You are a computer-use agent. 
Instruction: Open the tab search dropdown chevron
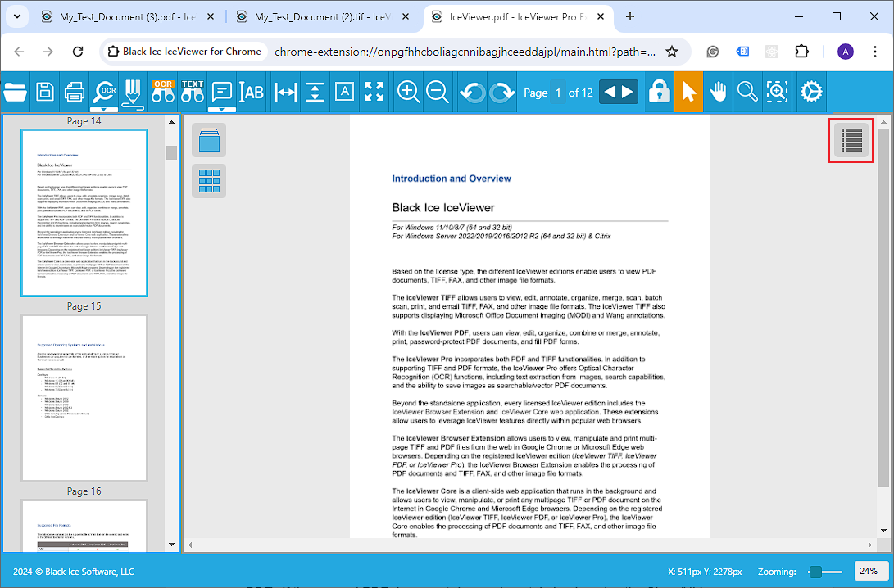click(x=17, y=16)
